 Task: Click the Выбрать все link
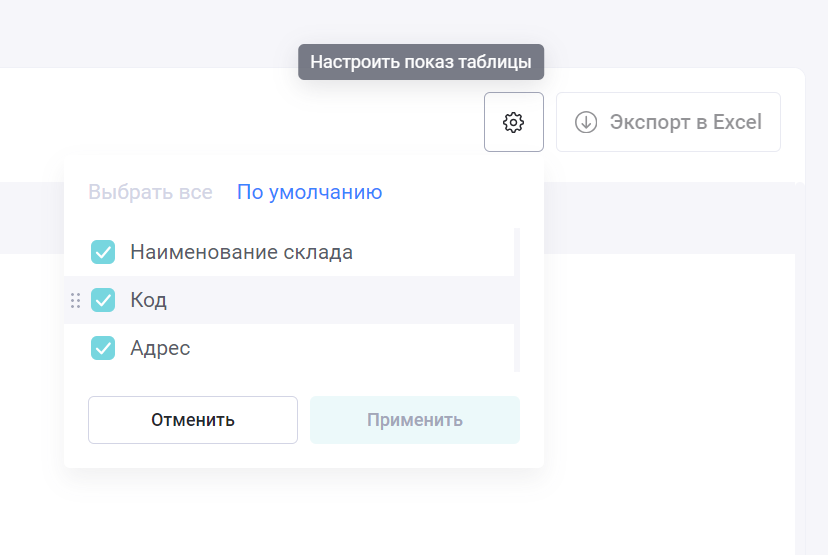click(x=150, y=192)
